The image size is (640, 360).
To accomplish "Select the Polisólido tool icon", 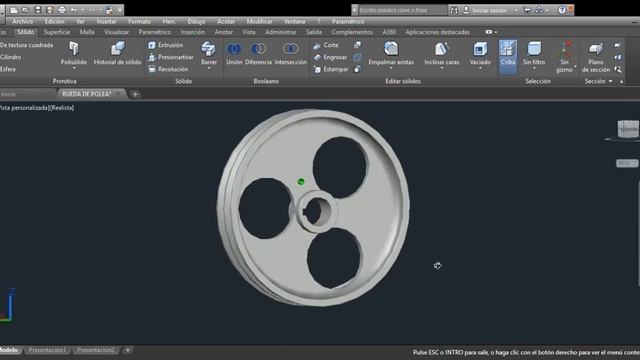I will click(x=73, y=49).
